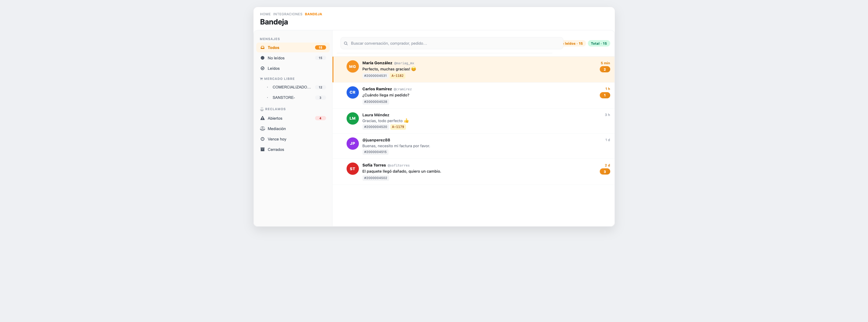Viewport: 868px width, 322px height.
Task: Click order tag #2000004520
Action: (376, 127)
